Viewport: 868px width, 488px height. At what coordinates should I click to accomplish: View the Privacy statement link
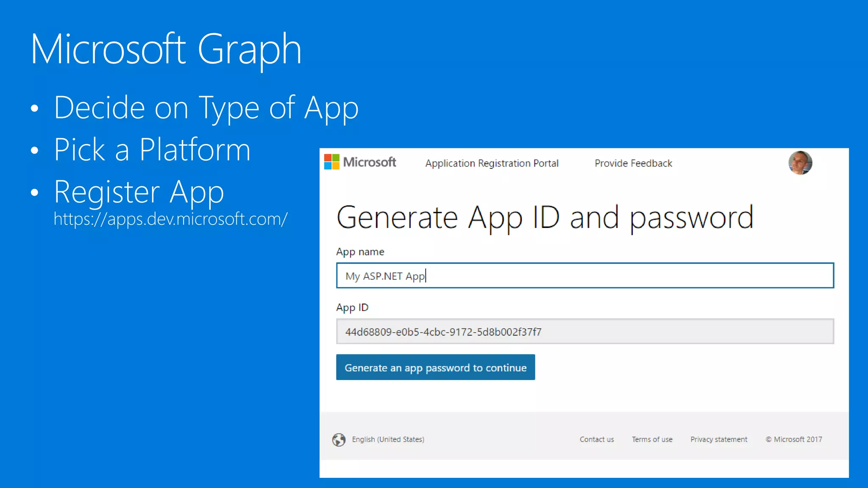tap(719, 440)
